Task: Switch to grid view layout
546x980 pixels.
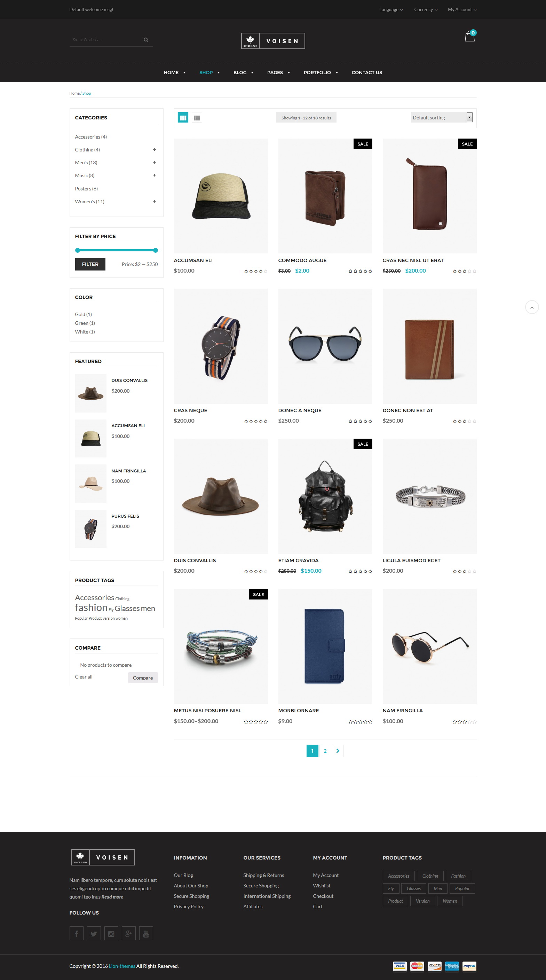Action: (183, 118)
